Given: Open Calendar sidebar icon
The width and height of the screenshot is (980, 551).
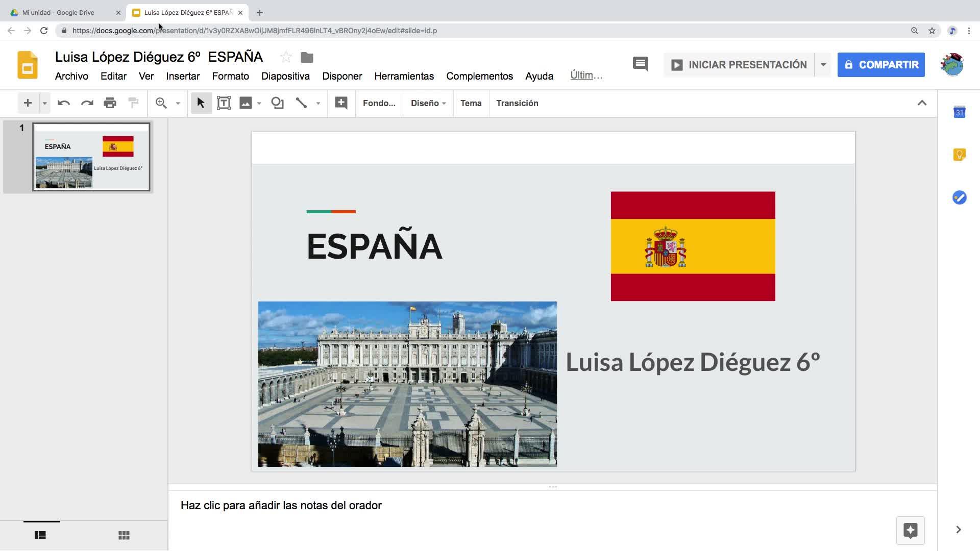Looking at the screenshot, I should (959, 112).
